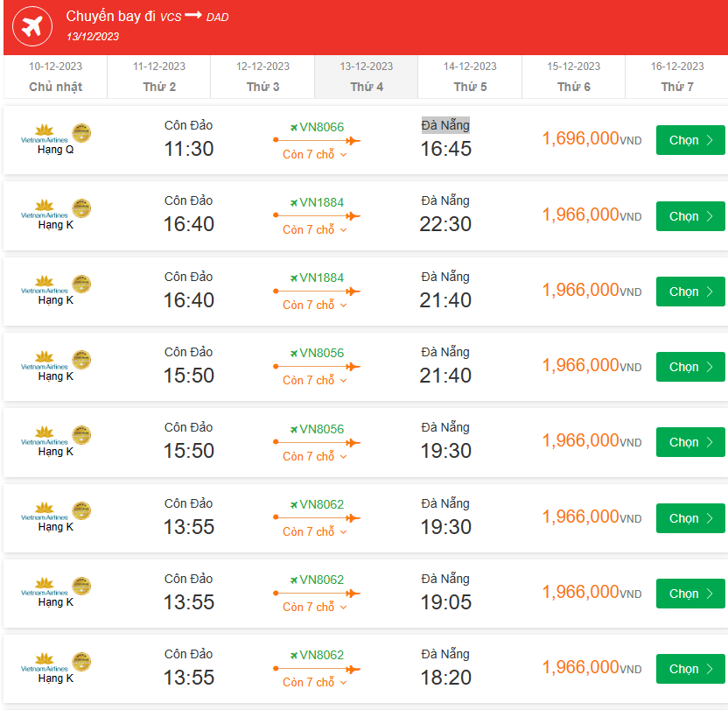Click the white airplane icon in the red header
This screenshot has height=710, width=728.
[x=32, y=27]
